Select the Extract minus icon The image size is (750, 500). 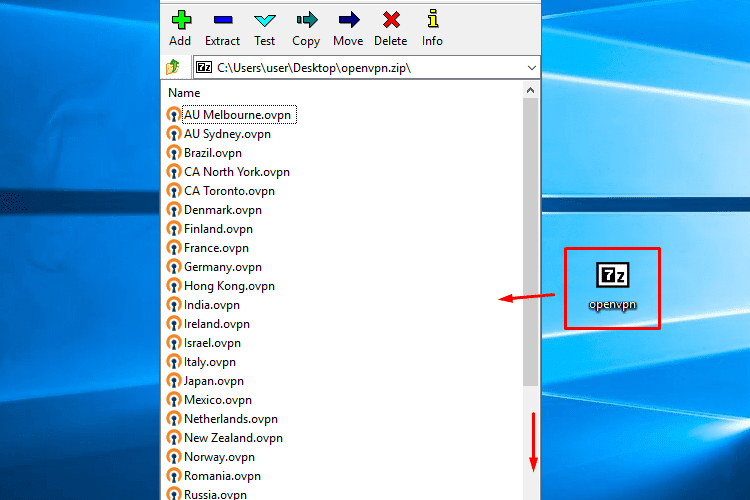pos(222,20)
